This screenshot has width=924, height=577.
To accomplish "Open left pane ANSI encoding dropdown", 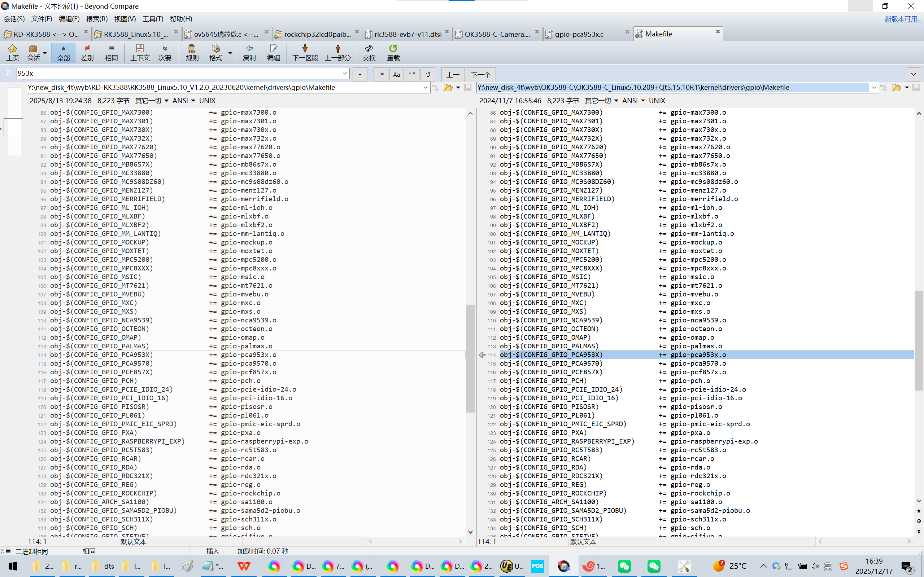I will point(184,101).
